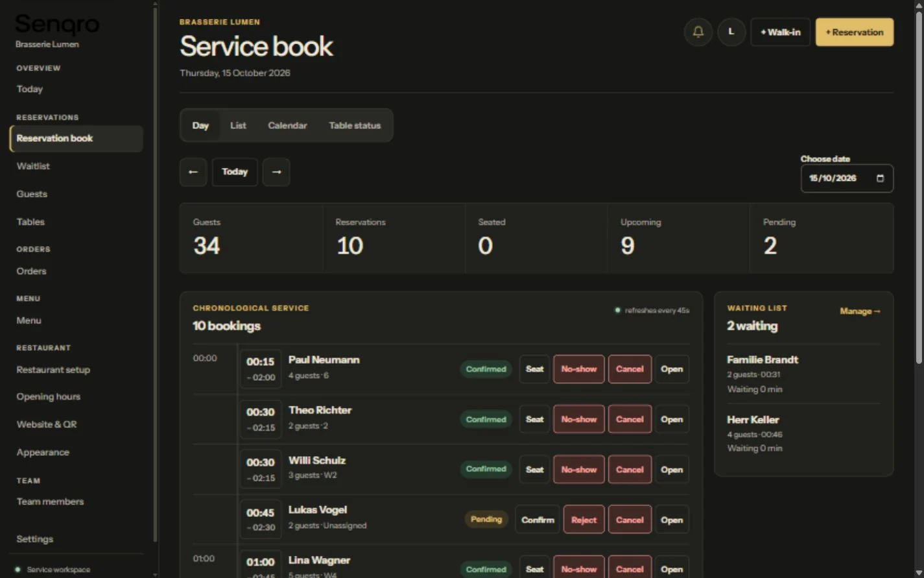The image size is (924, 578).
Task: Add a new Reservation
Action: (854, 32)
